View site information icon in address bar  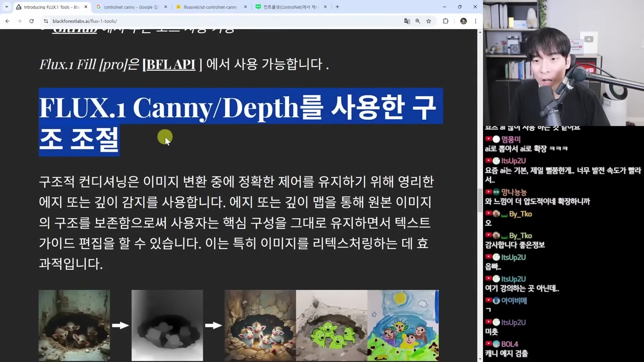click(46, 21)
